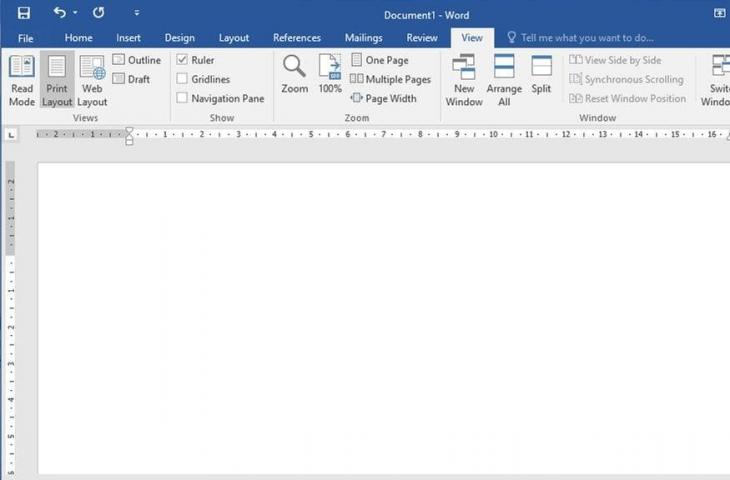
Task: Switch to the Home tab
Action: click(78, 38)
